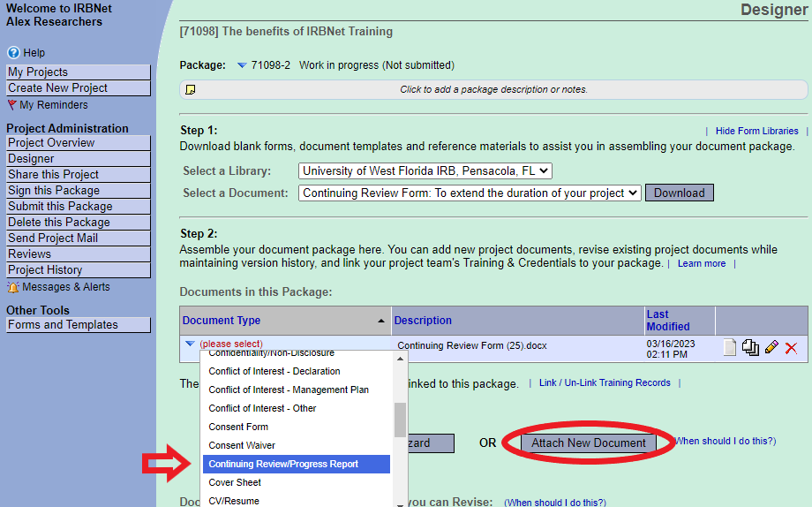Image resolution: width=812 pixels, height=507 pixels.
Task: Sort by the Description column header
Action: (x=423, y=321)
